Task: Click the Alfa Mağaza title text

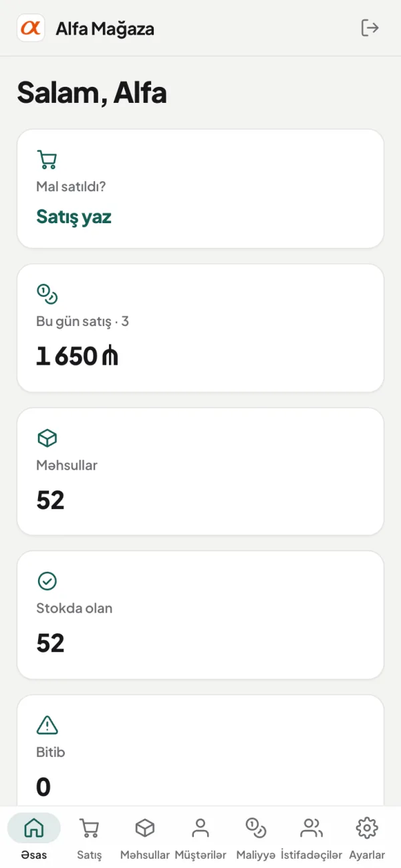Action: point(105,29)
